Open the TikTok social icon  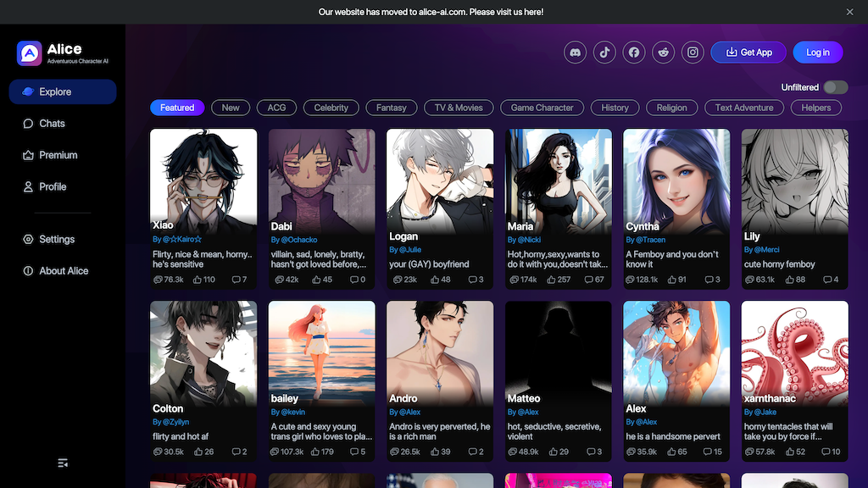click(x=604, y=53)
